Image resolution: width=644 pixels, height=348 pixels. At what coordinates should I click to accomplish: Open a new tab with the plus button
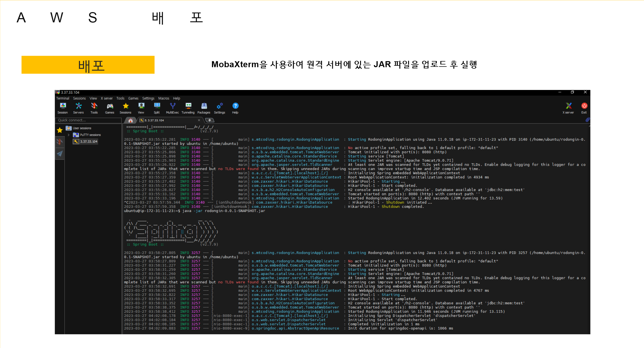pyautogui.click(x=210, y=120)
